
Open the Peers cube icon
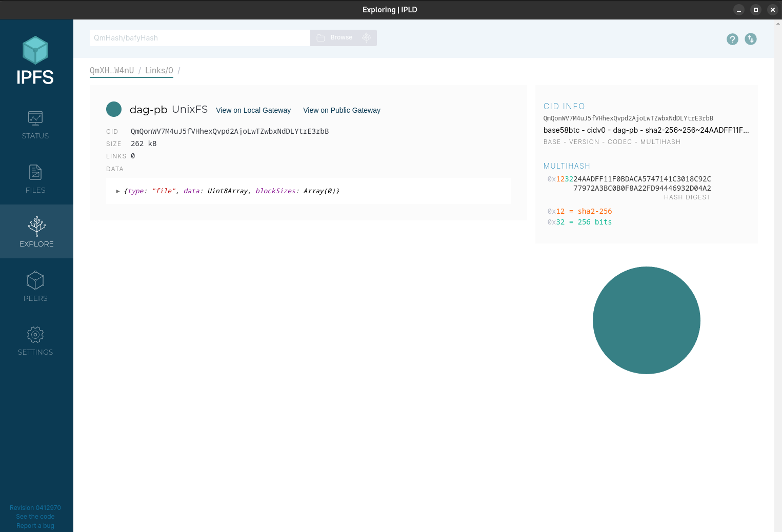click(x=35, y=280)
